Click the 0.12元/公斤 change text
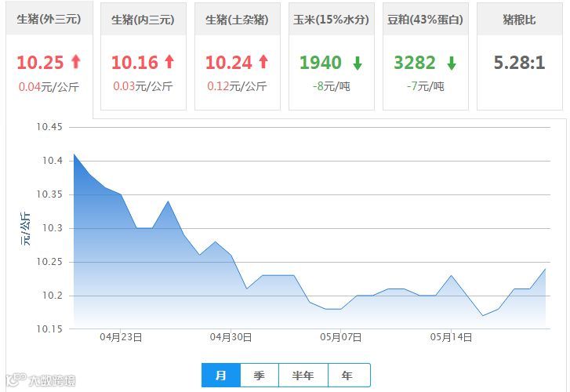 (x=237, y=86)
